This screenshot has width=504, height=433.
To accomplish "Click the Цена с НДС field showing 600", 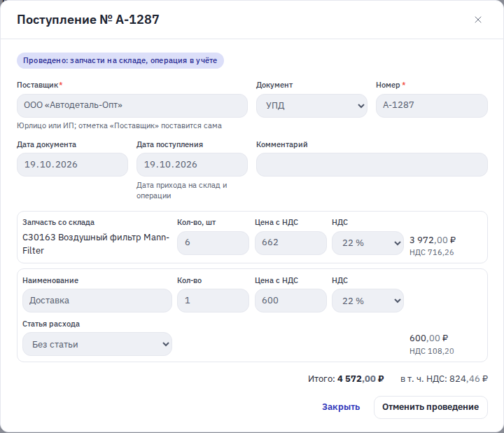I will click(x=290, y=301).
